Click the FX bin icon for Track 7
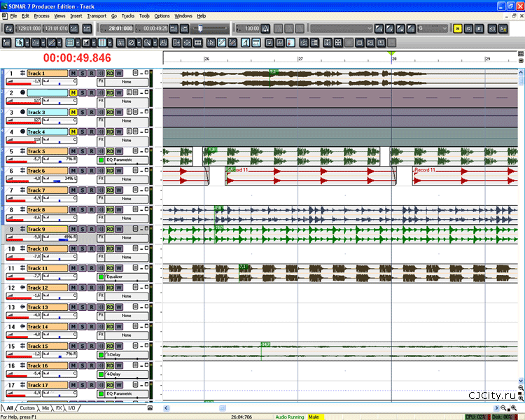Screen dimensions: 525x420 click(101, 199)
